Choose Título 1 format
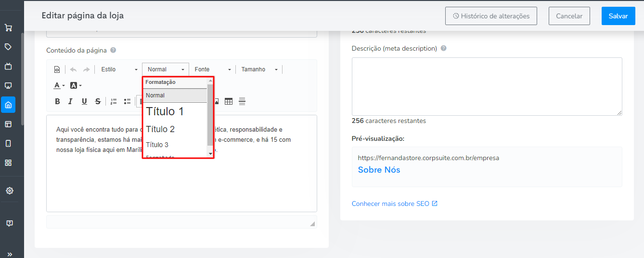The width and height of the screenshot is (644, 258). tap(175, 111)
